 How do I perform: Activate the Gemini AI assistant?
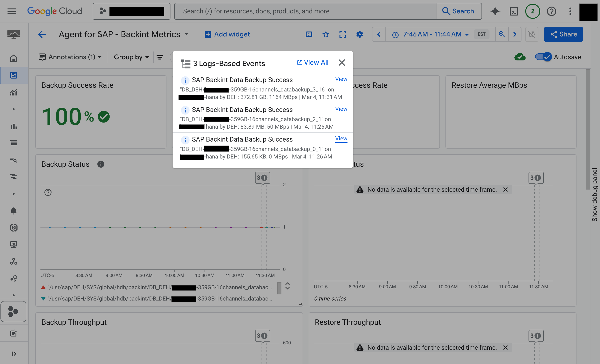point(495,11)
